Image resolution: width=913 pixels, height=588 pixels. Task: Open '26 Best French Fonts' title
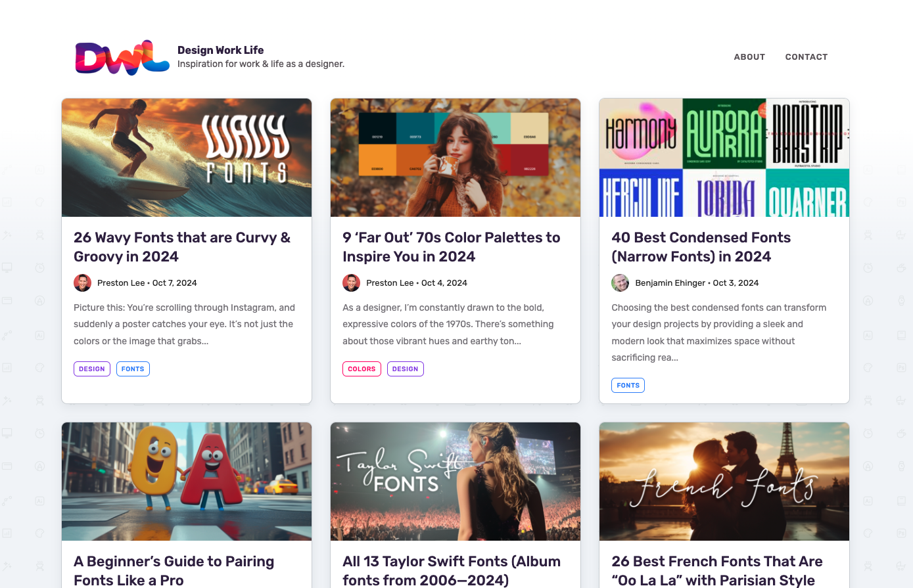[717, 570]
